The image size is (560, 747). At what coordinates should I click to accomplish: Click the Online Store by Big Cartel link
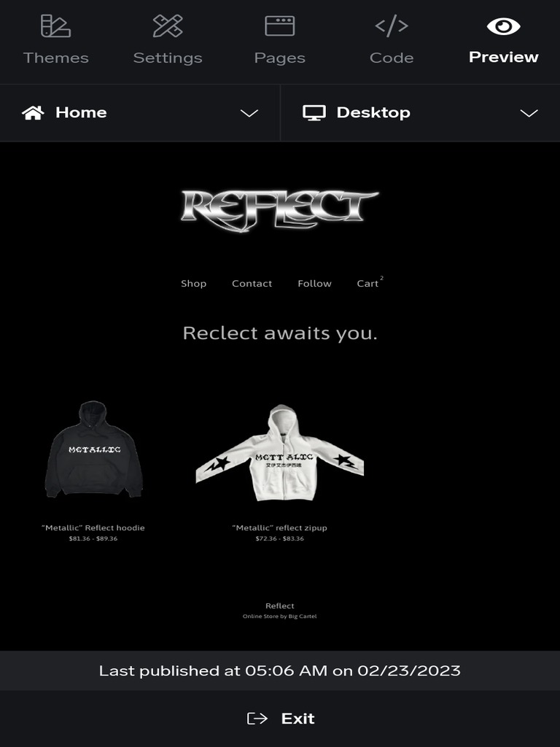click(279, 616)
